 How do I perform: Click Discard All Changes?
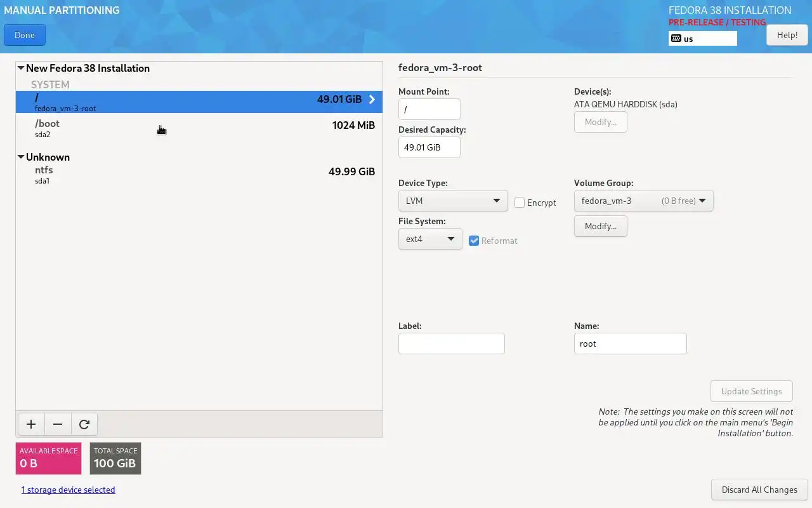tap(759, 490)
